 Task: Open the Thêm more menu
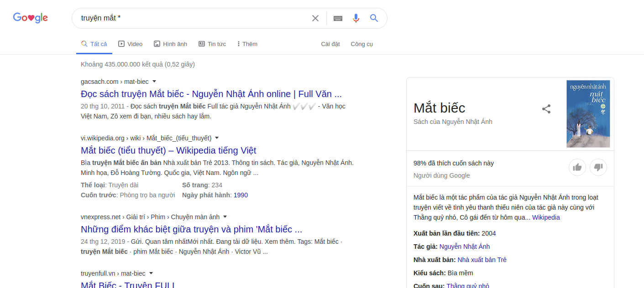(247, 44)
